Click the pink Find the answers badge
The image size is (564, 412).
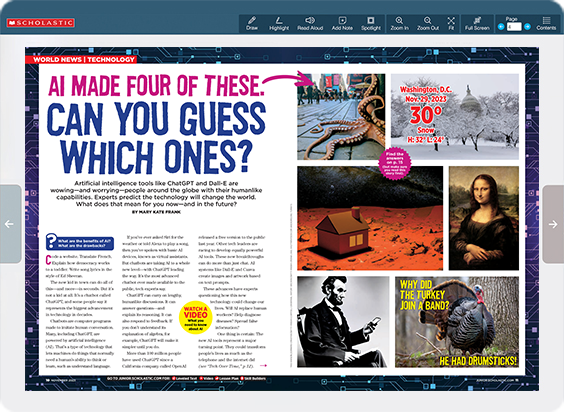pyautogui.click(x=395, y=163)
